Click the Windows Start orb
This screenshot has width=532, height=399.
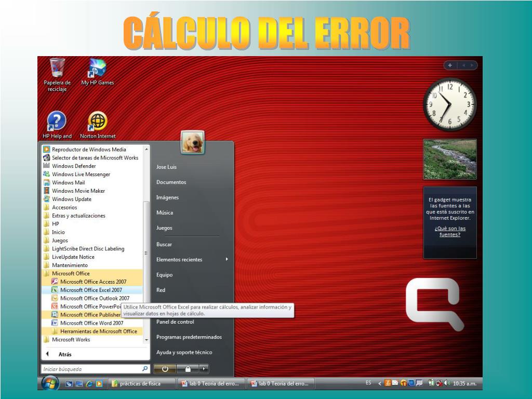(x=50, y=383)
